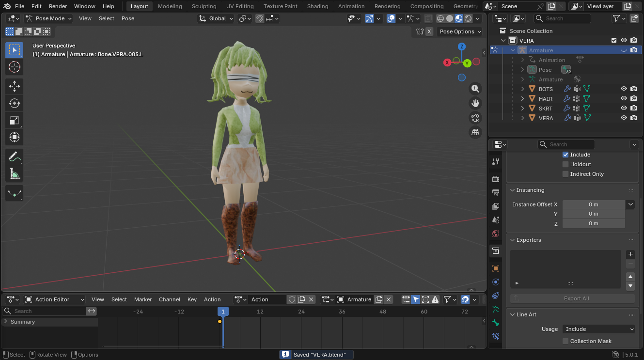Open the Line Art Usage dropdown
Image resolution: width=644 pixels, height=360 pixels.
point(599,329)
